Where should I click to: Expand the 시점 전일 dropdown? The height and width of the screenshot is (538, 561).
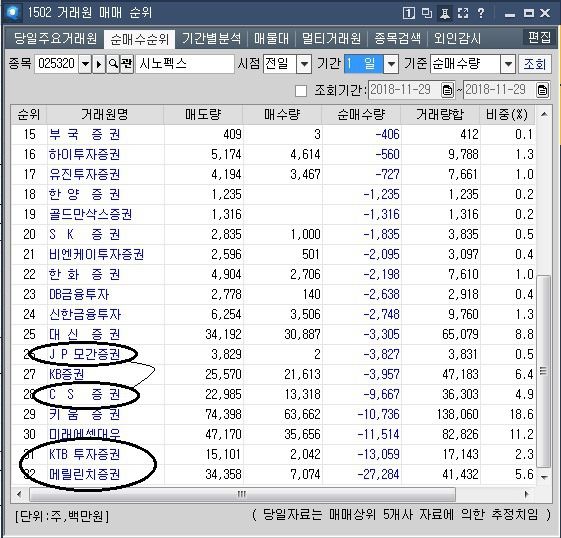tap(304, 64)
